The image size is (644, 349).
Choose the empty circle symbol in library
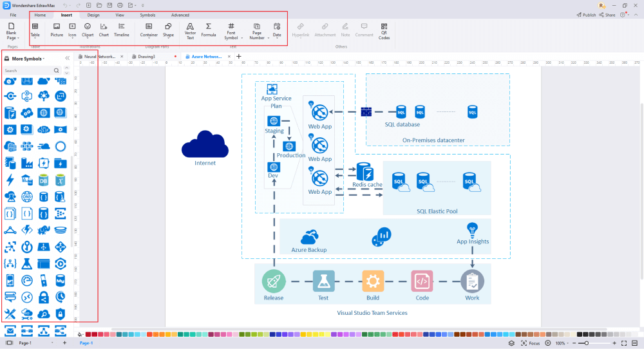(x=61, y=146)
